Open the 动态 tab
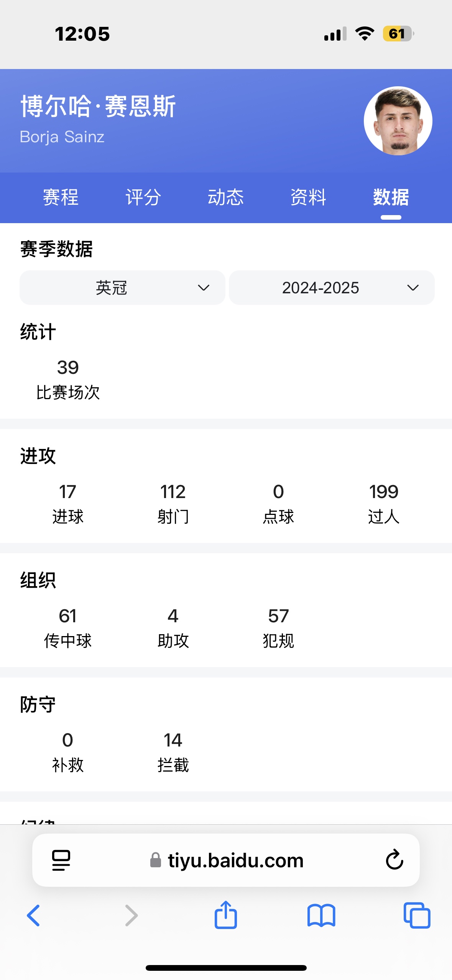 tap(226, 197)
